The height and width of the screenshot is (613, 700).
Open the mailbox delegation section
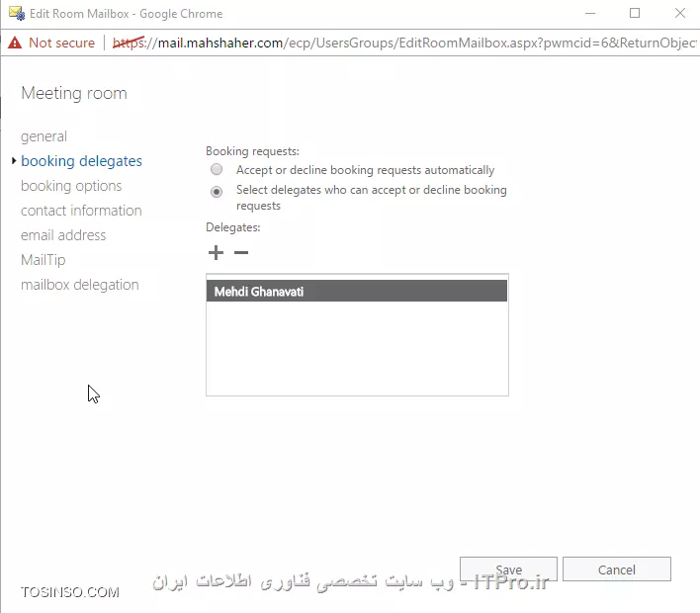[x=80, y=285]
